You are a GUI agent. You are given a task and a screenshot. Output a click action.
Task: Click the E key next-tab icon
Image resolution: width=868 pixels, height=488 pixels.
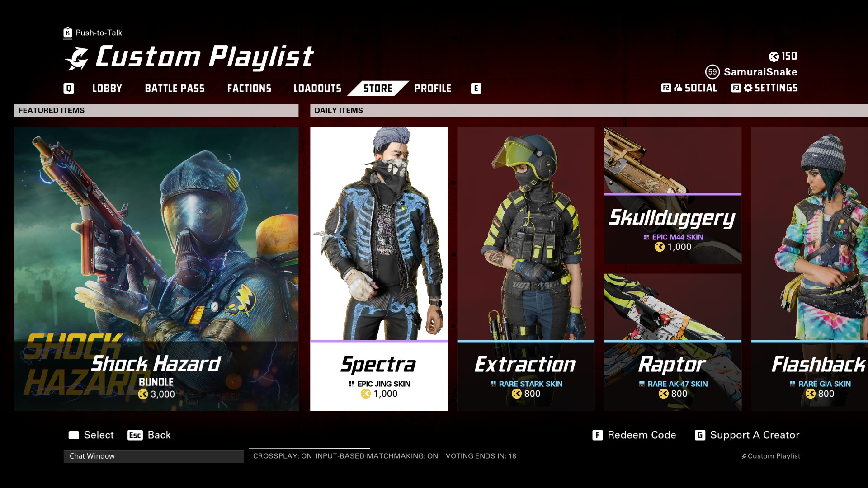476,88
